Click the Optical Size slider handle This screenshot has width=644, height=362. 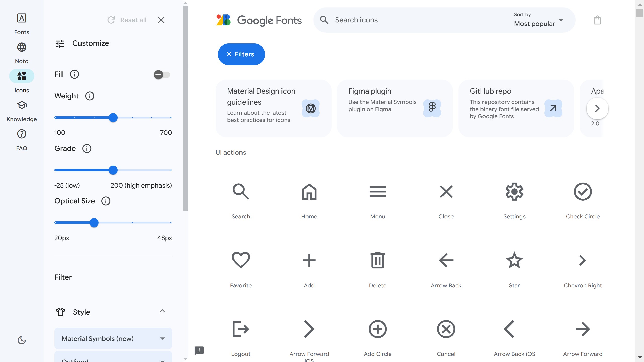tap(94, 223)
